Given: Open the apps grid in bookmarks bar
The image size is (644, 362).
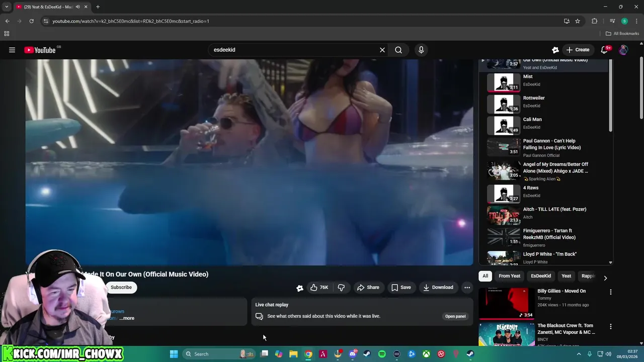Looking at the screenshot, I should tap(7, 34).
